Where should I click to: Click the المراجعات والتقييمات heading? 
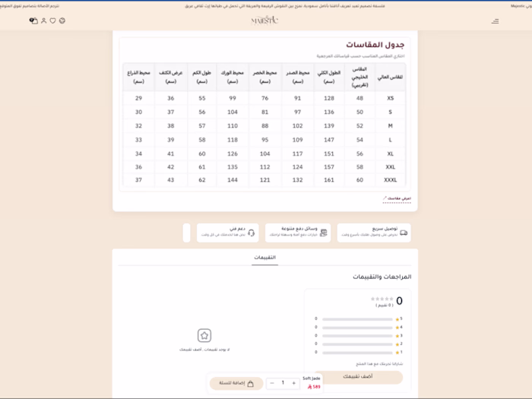[x=382, y=277]
